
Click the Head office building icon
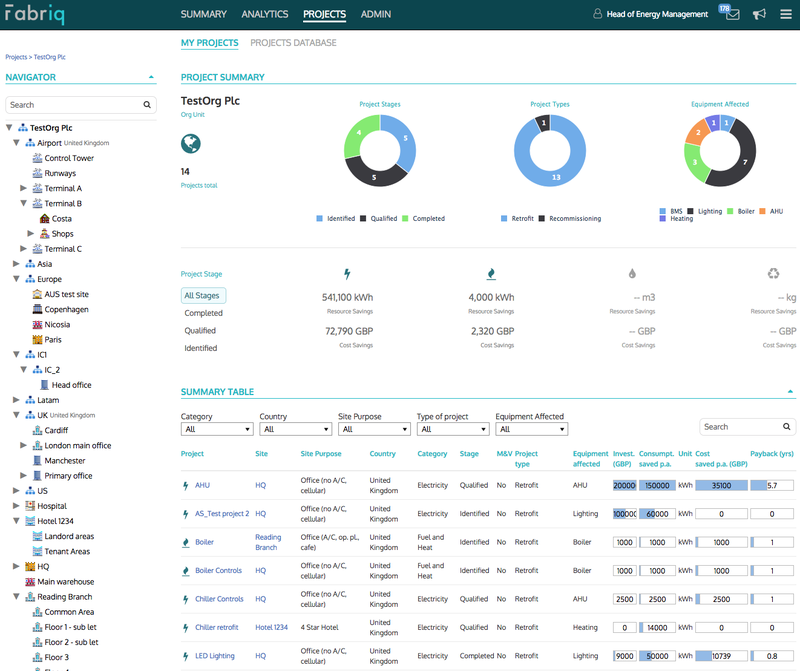pyautogui.click(x=44, y=385)
